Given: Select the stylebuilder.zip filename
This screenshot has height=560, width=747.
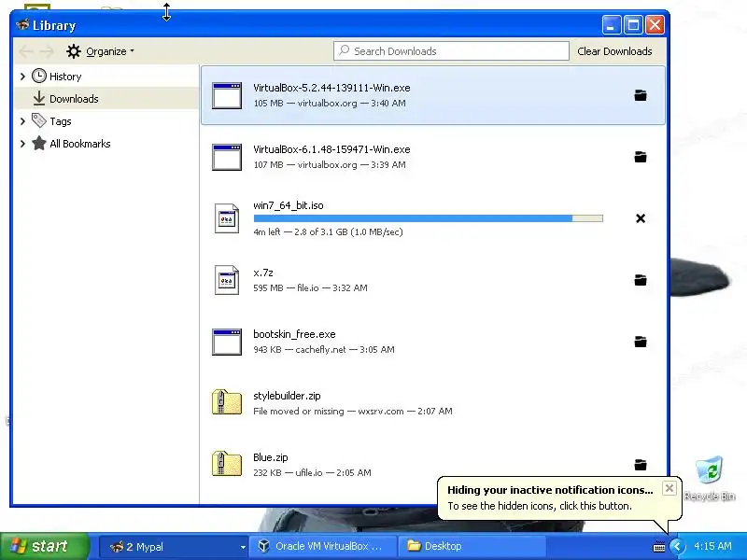Looking at the screenshot, I should [x=287, y=396].
